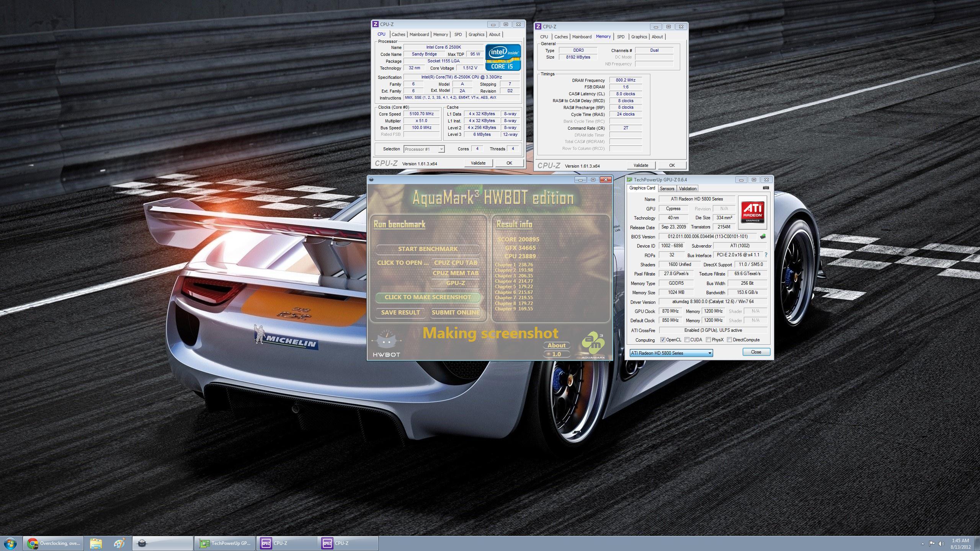Image resolution: width=980 pixels, height=551 pixels.
Task: Switch to AquaMark taskbar item
Action: point(163,543)
